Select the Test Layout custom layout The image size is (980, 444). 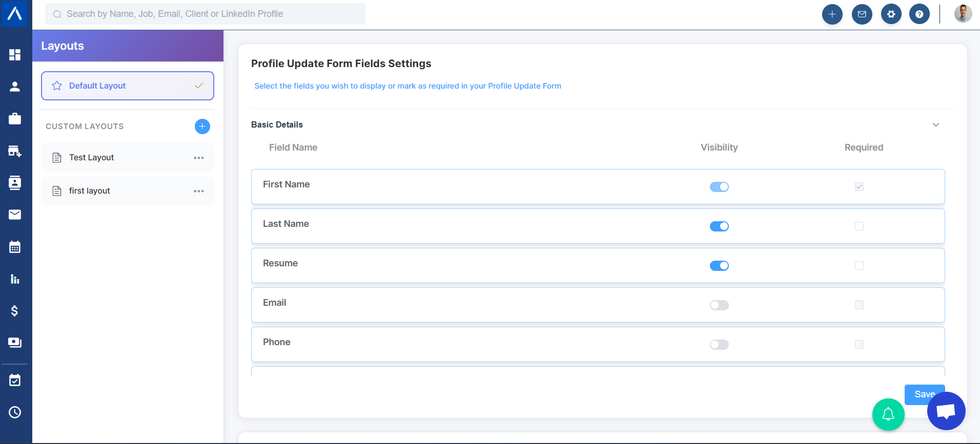click(x=92, y=158)
